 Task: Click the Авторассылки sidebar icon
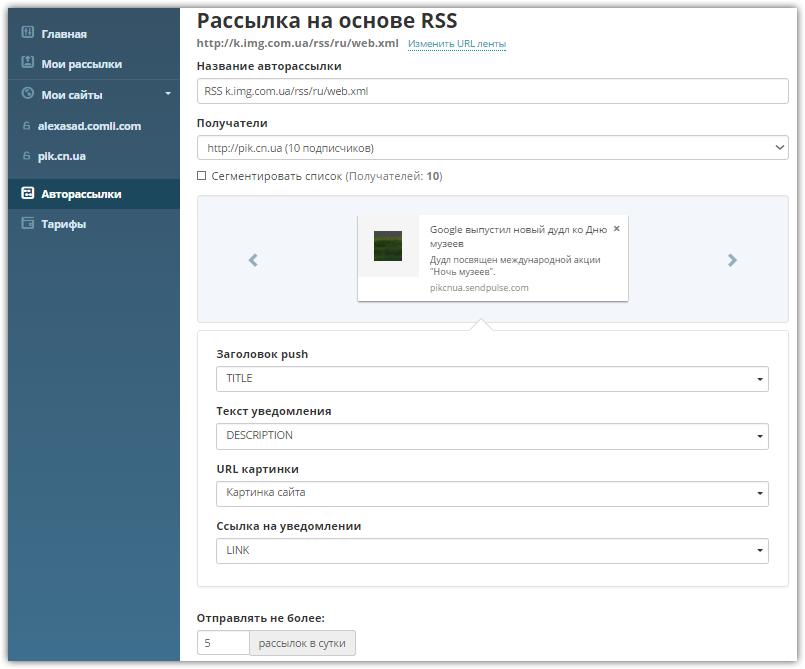(28, 193)
